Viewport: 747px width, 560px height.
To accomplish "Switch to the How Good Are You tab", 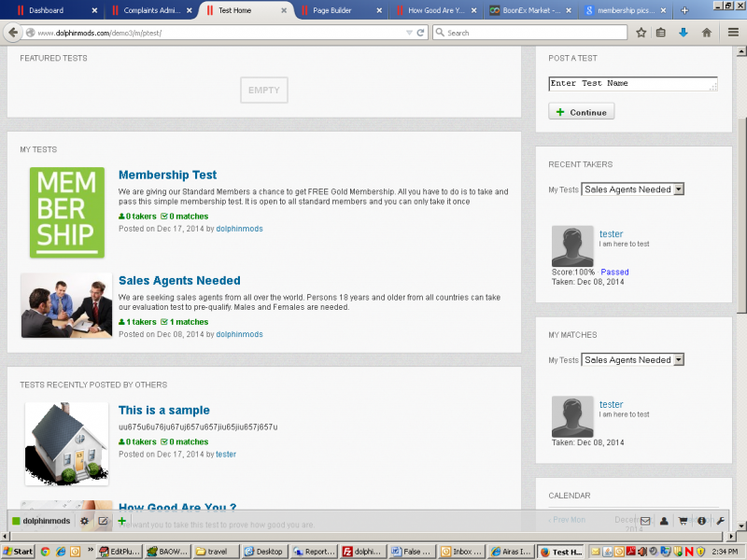I will pos(436,10).
